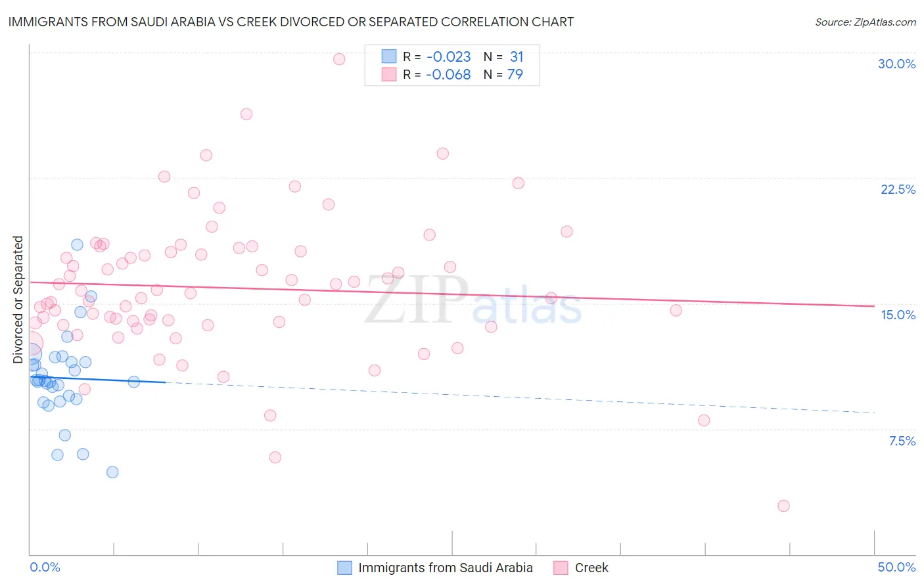Click the blue R = -0.023 stats swatch
The height and width of the screenshot is (586, 924).
[x=389, y=56]
